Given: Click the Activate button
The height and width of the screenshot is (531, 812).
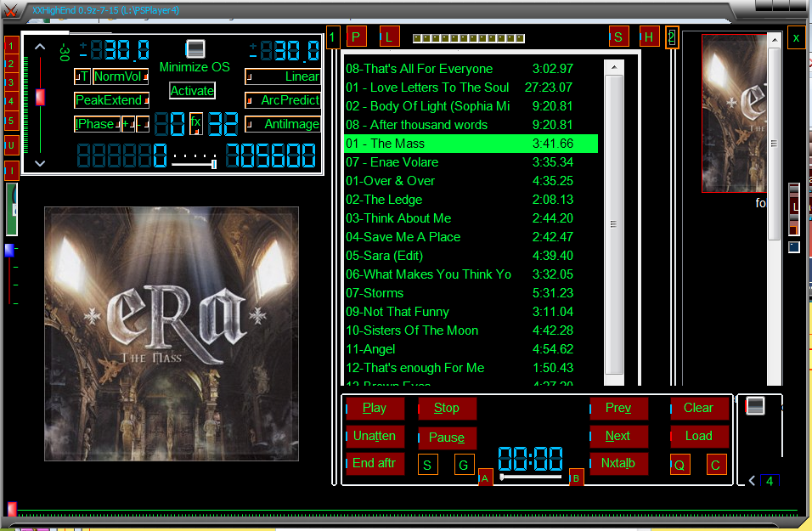Looking at the screenshot, I should pyautogui.click(x=192, y=91).
